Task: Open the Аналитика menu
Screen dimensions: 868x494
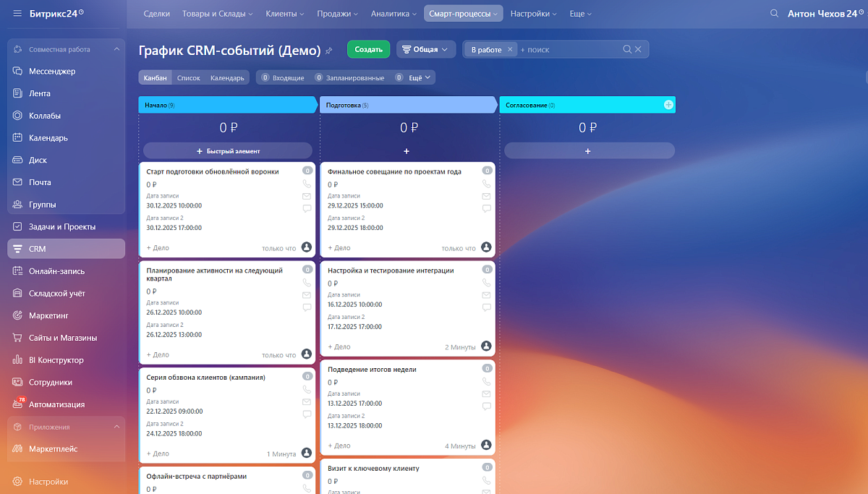Action: 391,13
